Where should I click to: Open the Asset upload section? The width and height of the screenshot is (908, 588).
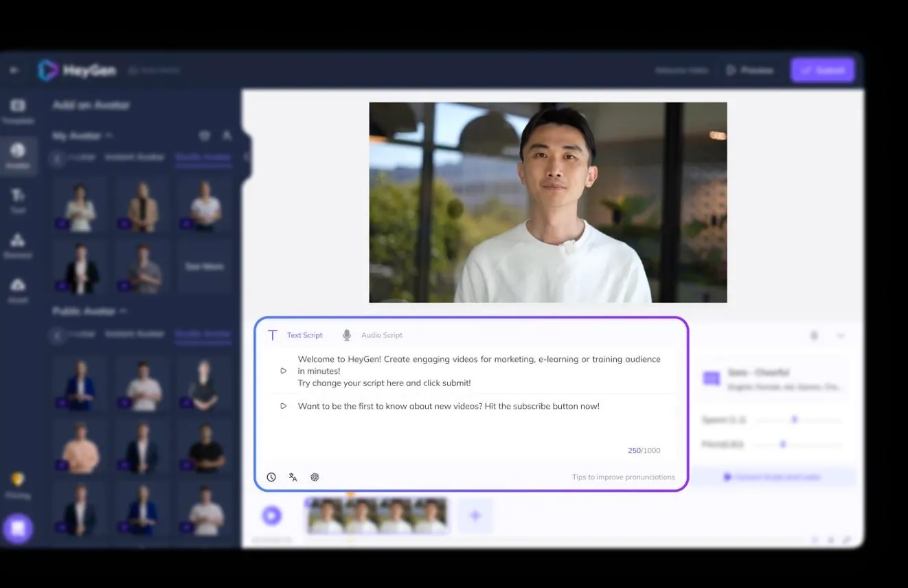click(x=18, y=290)
